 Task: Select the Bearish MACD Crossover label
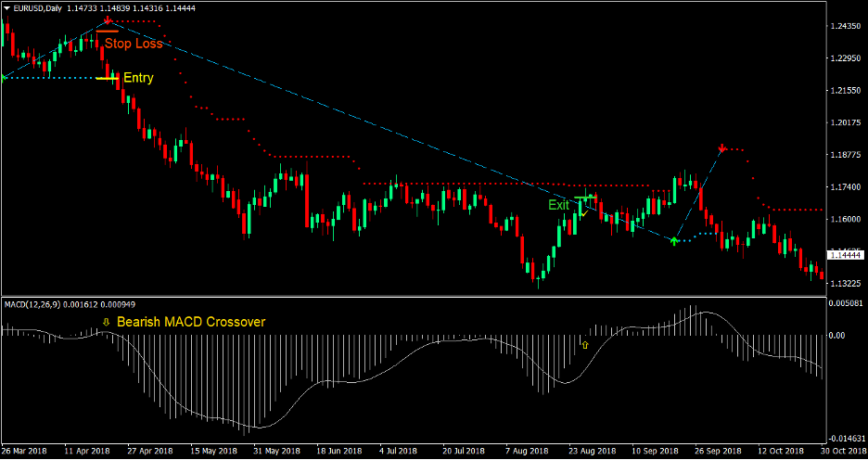[191, 322]
